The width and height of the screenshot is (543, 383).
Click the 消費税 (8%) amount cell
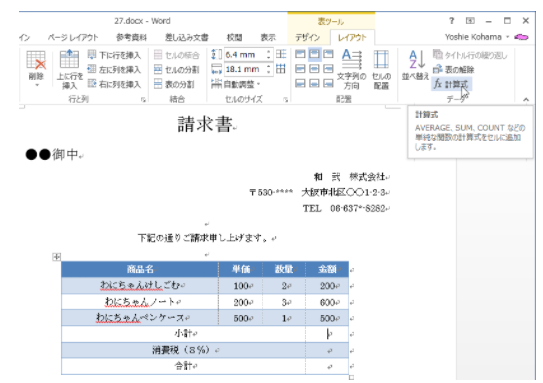pos(327,350)
